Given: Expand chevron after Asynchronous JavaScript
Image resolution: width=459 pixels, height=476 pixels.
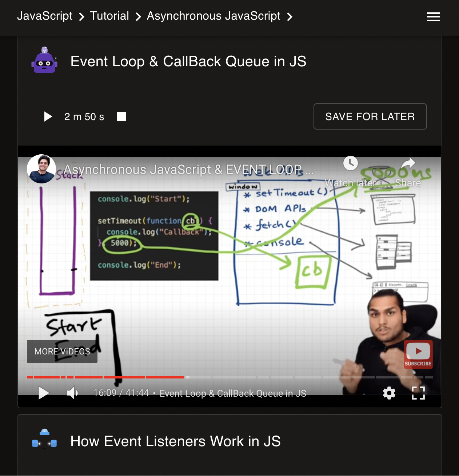Looking at the screenshot, I should (x=290, y=17).
